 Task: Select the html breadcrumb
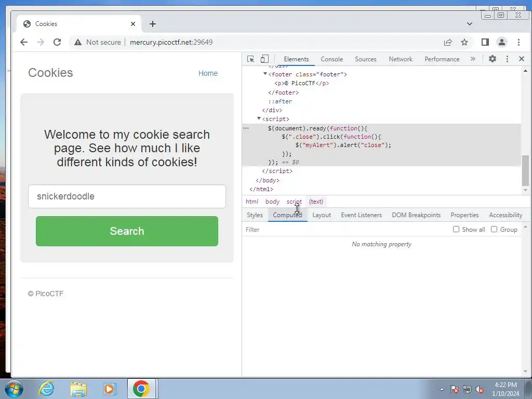click(x=252, y=202)
